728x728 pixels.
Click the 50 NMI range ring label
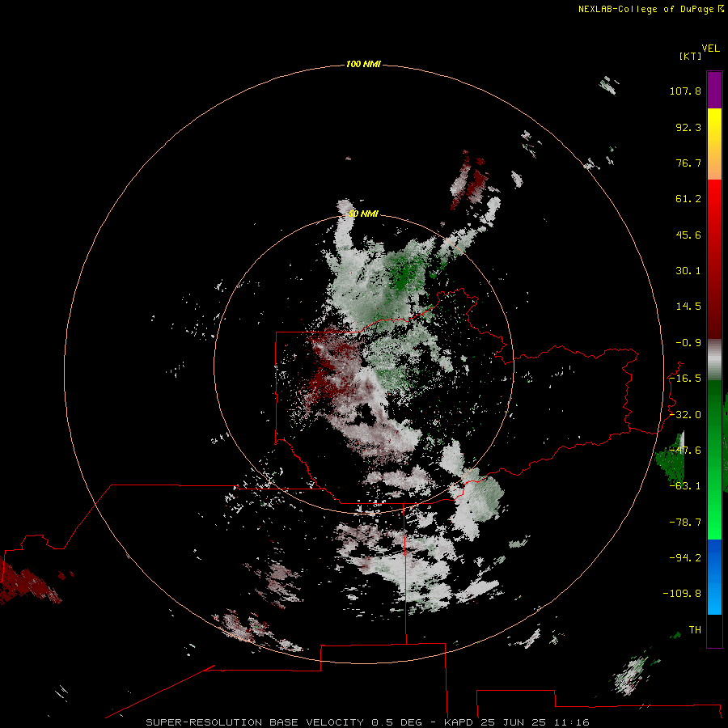pyautogui.click(x=363, y=214)
